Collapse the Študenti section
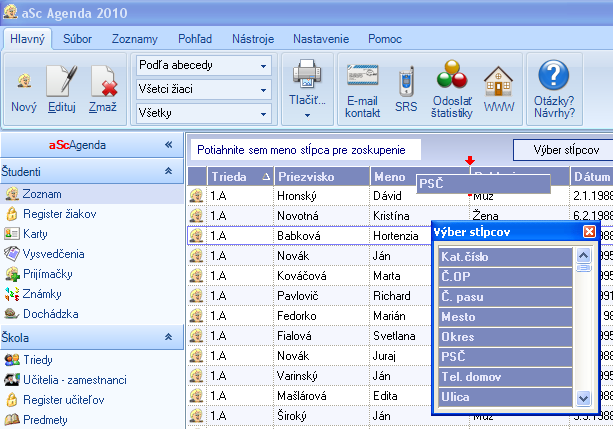The image size is (613, 429). [x=168, y=171]
